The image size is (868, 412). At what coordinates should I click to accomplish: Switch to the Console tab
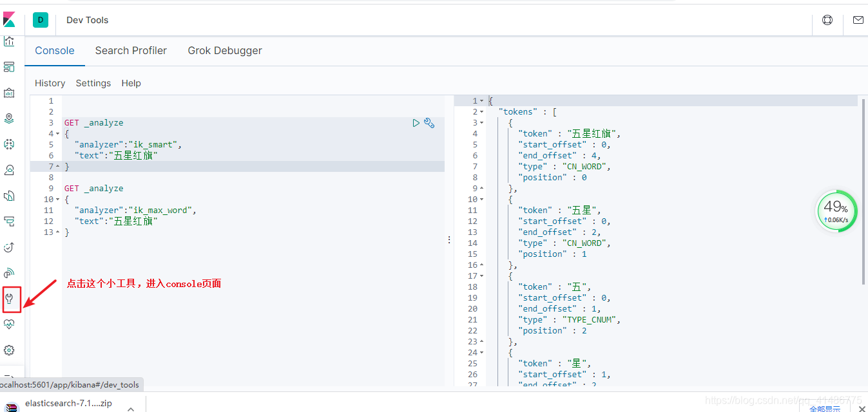pos(55,50)
